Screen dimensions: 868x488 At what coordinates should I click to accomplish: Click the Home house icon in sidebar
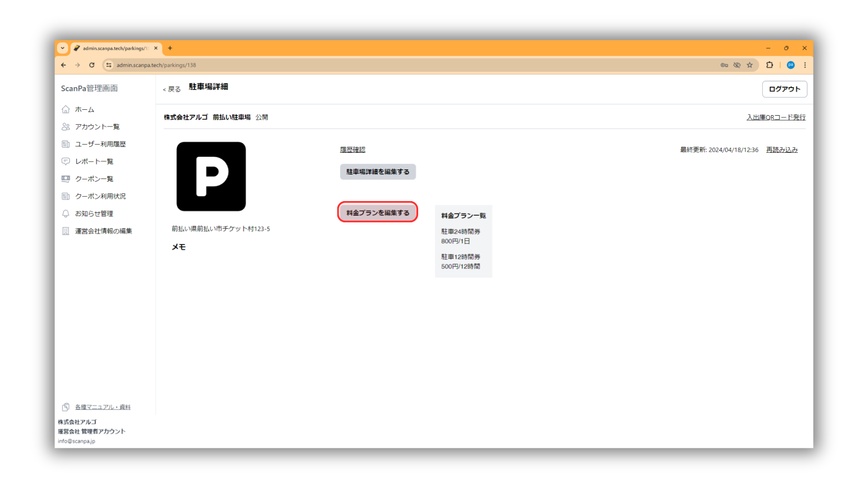pyautogui.click(x=66, y=109)
